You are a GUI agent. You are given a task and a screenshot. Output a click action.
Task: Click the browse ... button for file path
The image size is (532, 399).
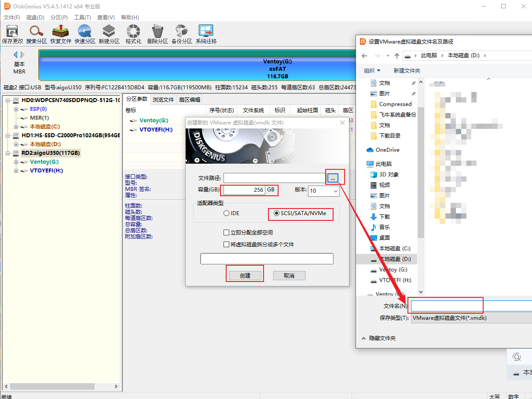(x=333, y=178)
